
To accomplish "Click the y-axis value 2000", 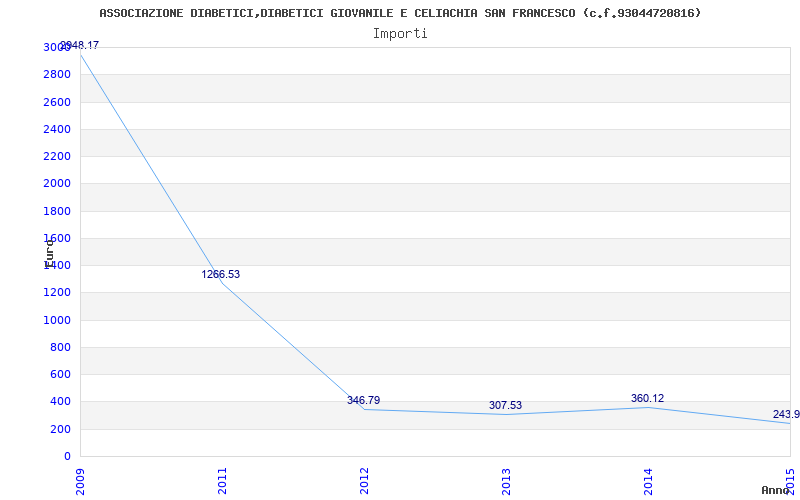I will click(57, 184).
